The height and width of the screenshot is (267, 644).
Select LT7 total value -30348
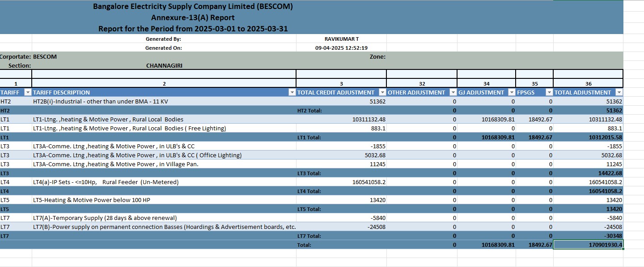click(588, 236)
